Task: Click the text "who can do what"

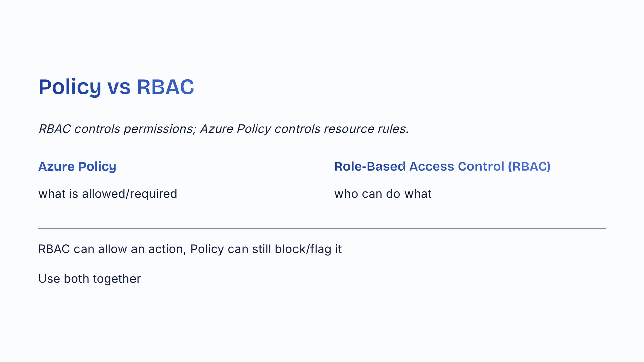Action: (x=383, y=194)
